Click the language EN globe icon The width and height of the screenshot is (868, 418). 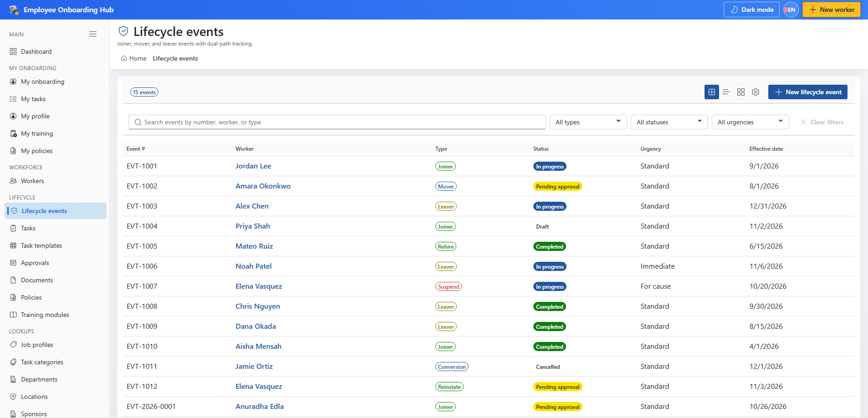(791, 10)
